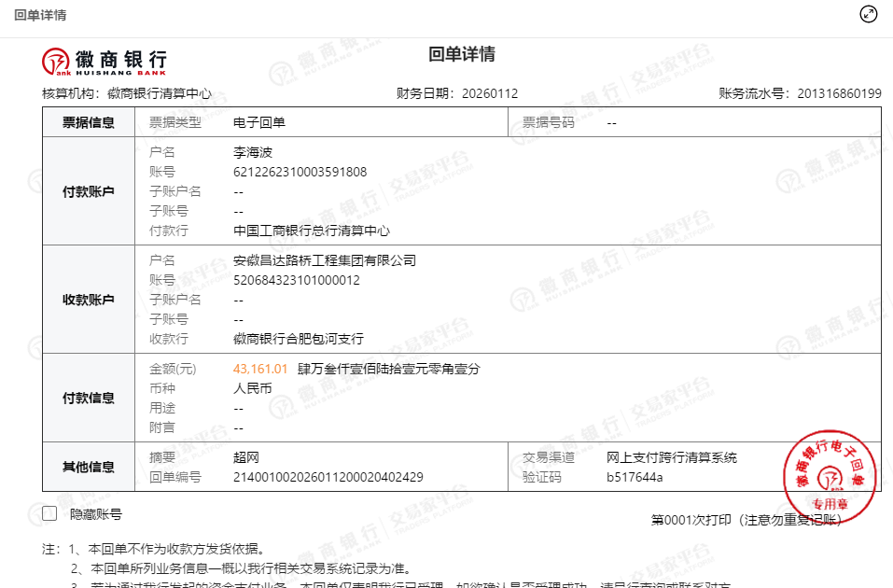Click the Huishang Bank logo

[x=105, y=61]
